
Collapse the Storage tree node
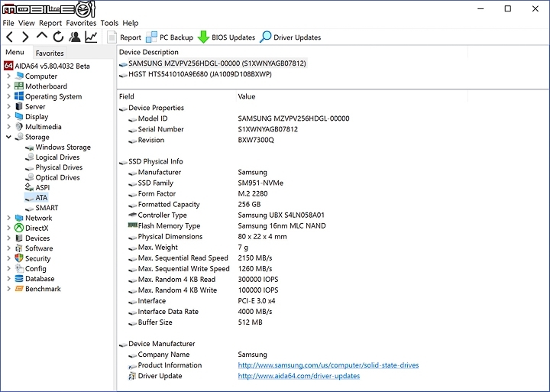click(8, 138)
